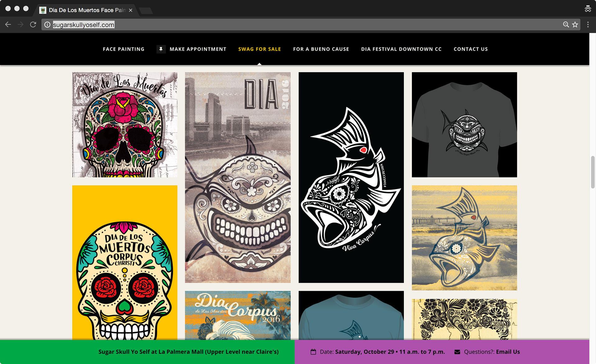
Task: Click the site info icon in address bar
Action: coord(47,25)
